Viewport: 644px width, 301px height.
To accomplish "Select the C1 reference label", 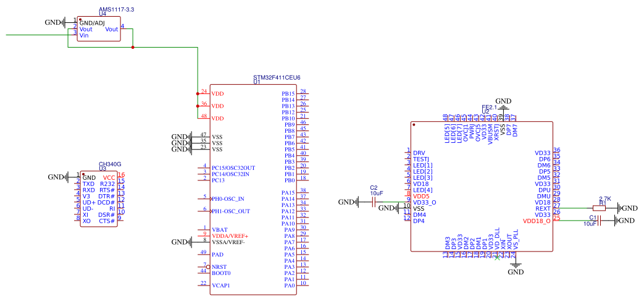I will (593, 217).
